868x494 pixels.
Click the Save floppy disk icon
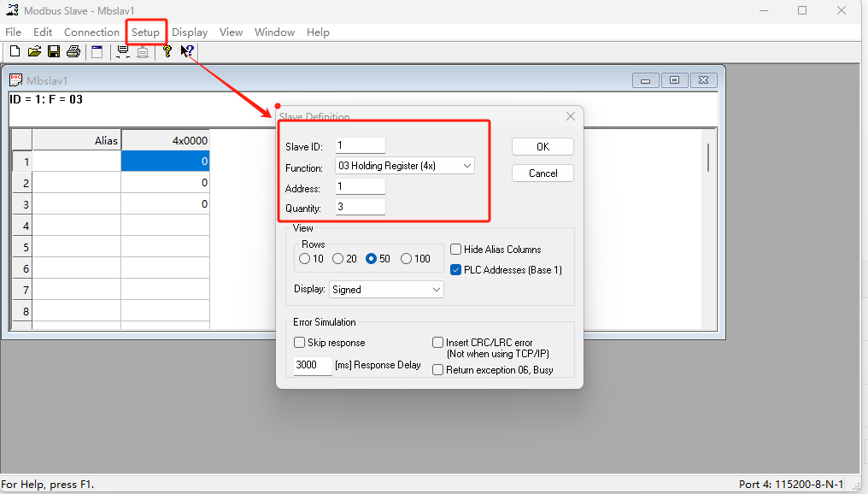pyautogui.click(x=54, y=51)
